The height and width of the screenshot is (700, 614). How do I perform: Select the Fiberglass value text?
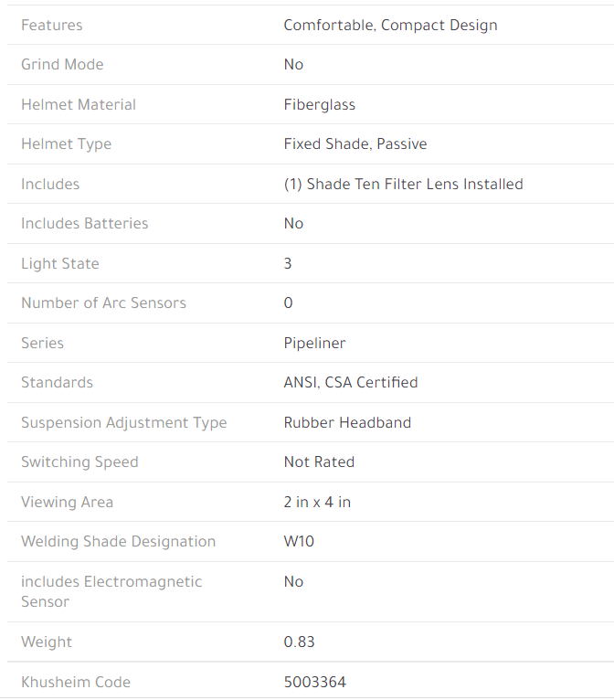(319, 105)
